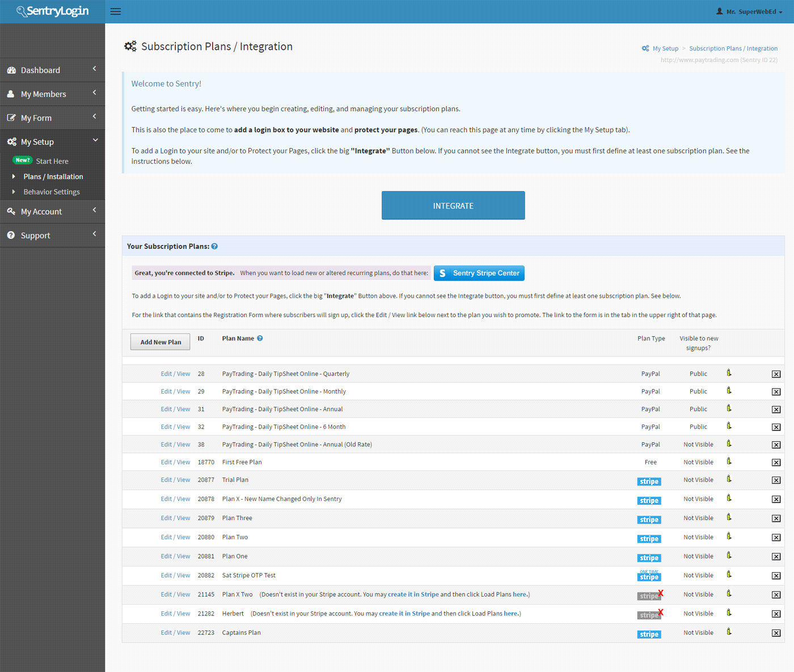The height and width of the screenshot is (672, 794).
Task: Collapse My Setup using its chevron
Action: coord(95,140)
